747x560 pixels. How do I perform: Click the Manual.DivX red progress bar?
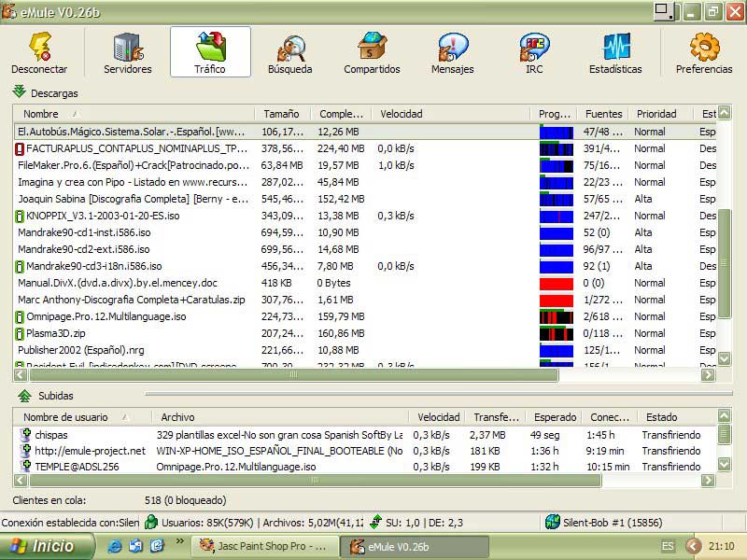click(x=556, y=284)
